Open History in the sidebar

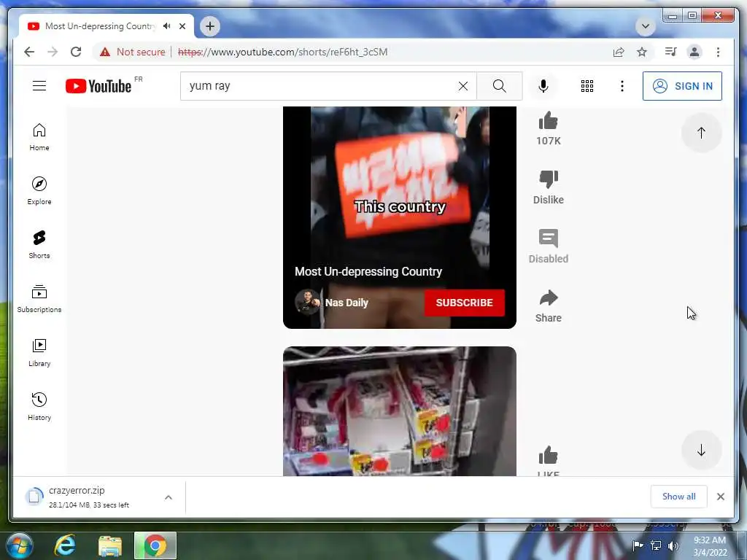tap(39, 406)
